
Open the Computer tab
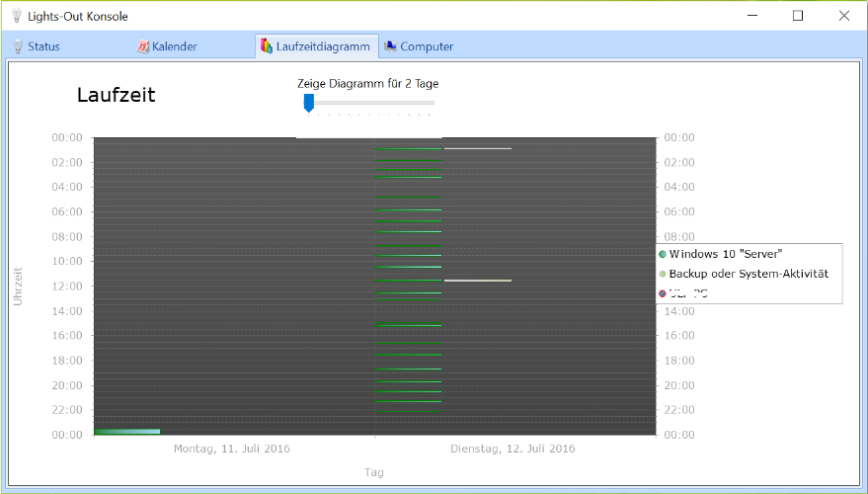(420, 46)
